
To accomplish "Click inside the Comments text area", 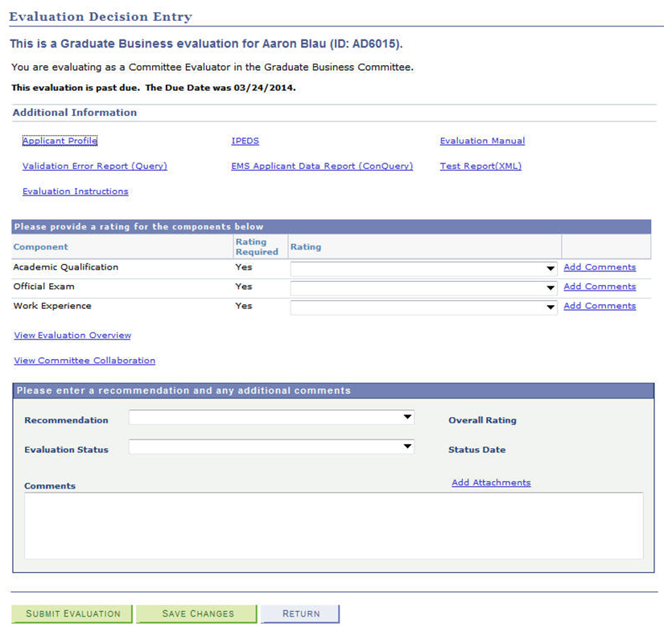I will click(x=336, y=527).
